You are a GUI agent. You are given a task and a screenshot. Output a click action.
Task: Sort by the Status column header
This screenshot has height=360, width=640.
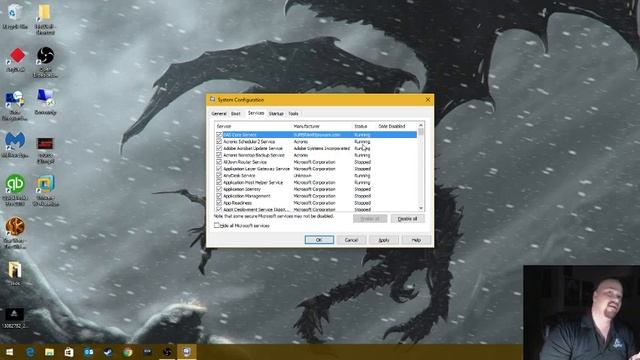click(364, 126)
